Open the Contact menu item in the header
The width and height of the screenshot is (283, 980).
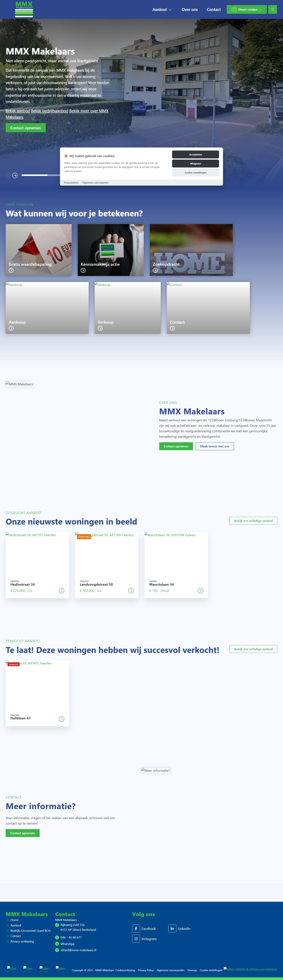point(213,9)
